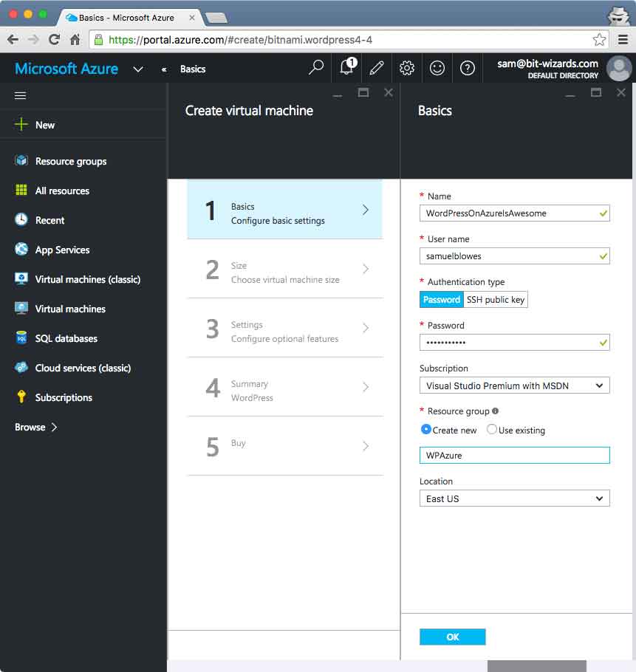Click the Subscriptions key icon

tap(21, 397)
